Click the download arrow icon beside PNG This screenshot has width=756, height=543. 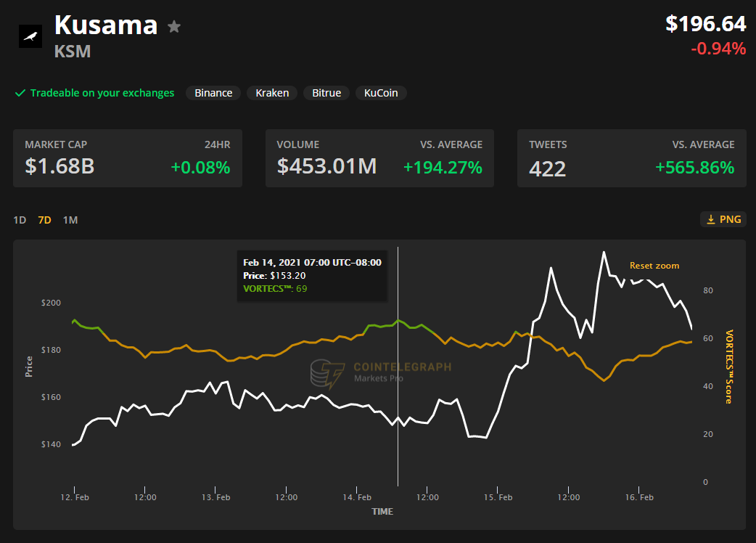point(711,219)
